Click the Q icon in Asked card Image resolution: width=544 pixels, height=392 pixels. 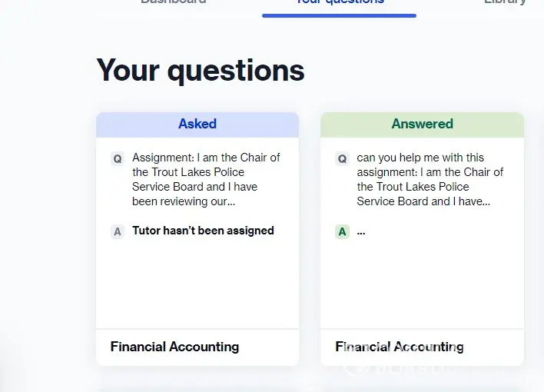coord(118,158)
